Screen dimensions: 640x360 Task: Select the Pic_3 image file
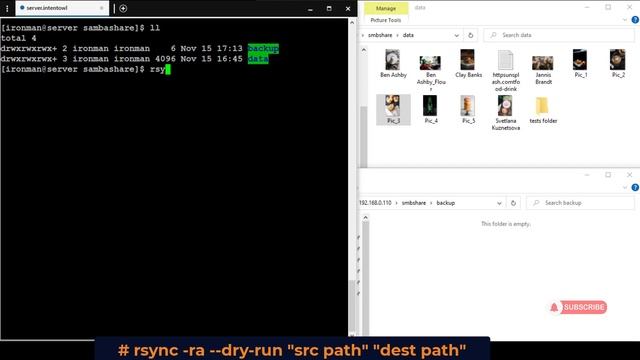point(393,109)
